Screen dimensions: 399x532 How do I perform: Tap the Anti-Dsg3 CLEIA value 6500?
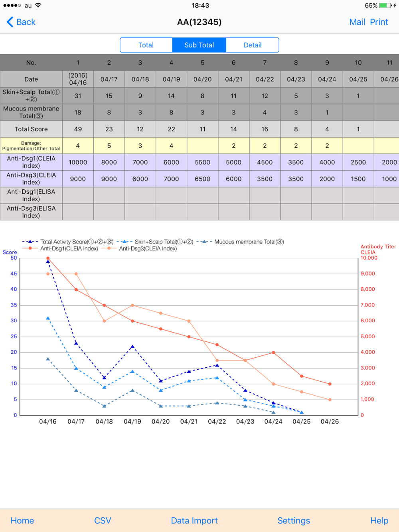pyautogui.click(x=202, y=179)
